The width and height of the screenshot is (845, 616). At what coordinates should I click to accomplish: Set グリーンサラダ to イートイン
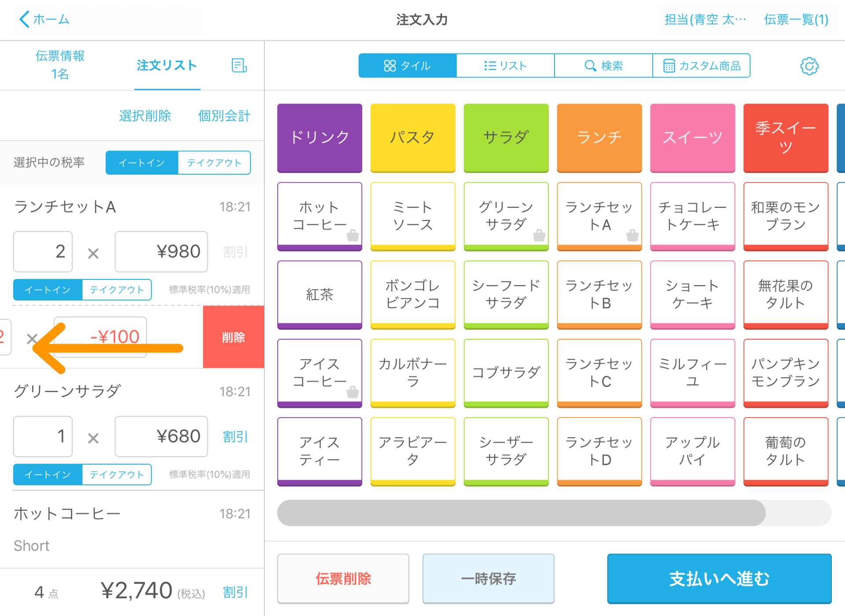click(x=48, y=475)
